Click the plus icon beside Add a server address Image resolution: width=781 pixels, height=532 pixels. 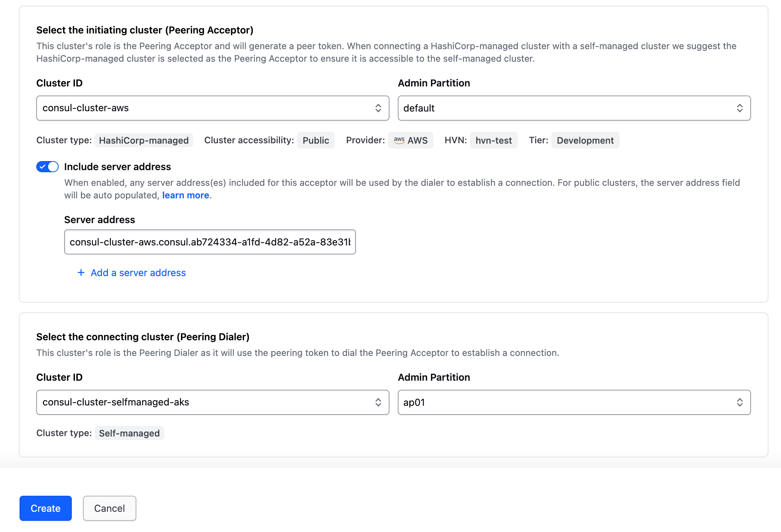pyautogui.click(x=81, y=273)
